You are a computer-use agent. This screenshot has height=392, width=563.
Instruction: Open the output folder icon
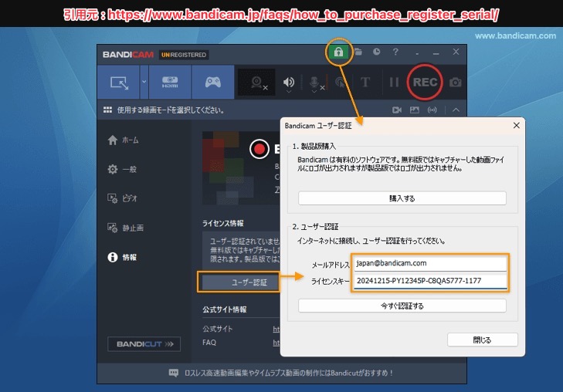point(358,52)
